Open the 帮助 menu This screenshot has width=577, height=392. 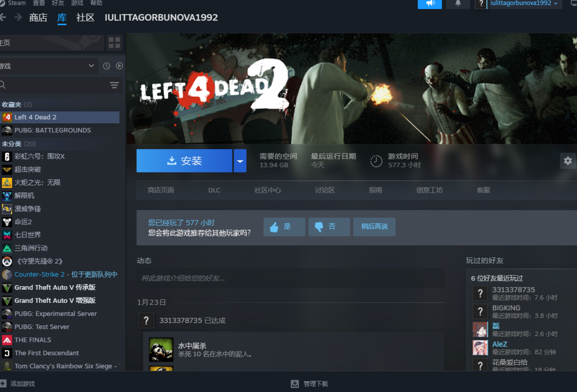[x=96, y=3]
